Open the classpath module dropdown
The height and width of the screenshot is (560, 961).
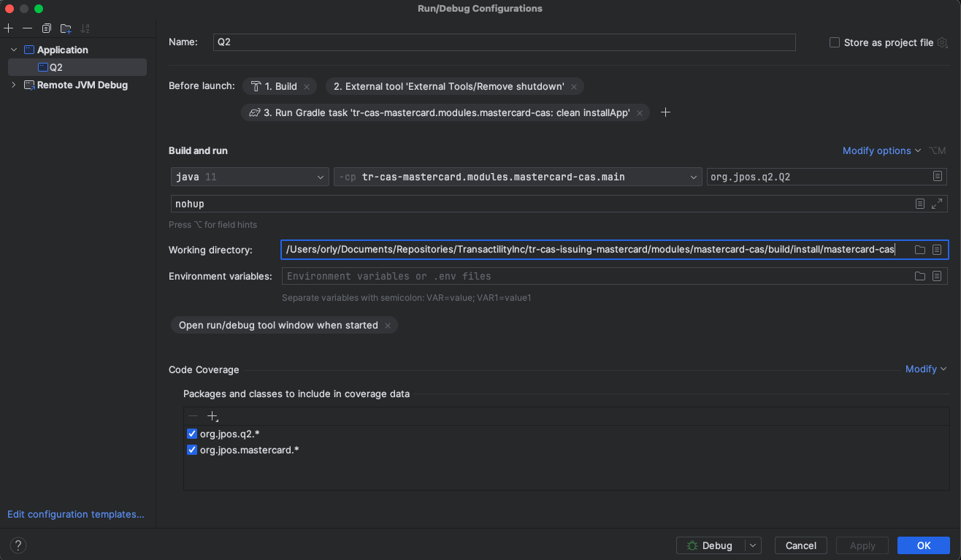tap(517, 177)
